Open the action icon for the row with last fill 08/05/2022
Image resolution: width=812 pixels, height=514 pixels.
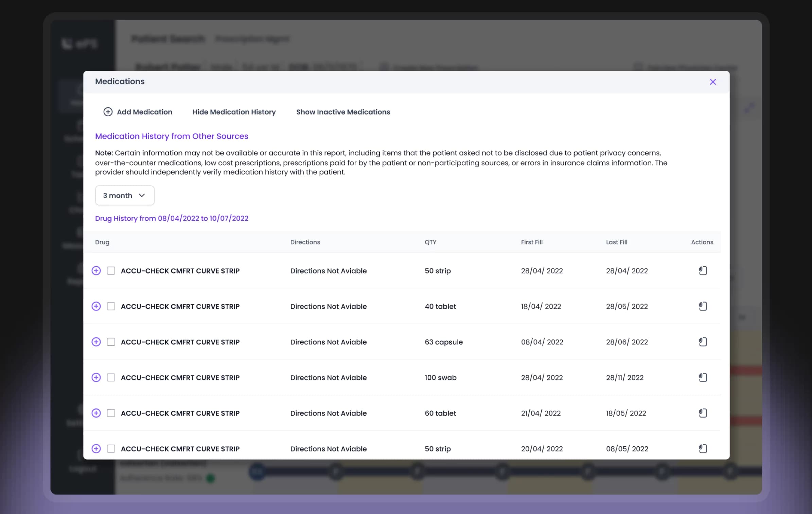click(x=703, y=449)
